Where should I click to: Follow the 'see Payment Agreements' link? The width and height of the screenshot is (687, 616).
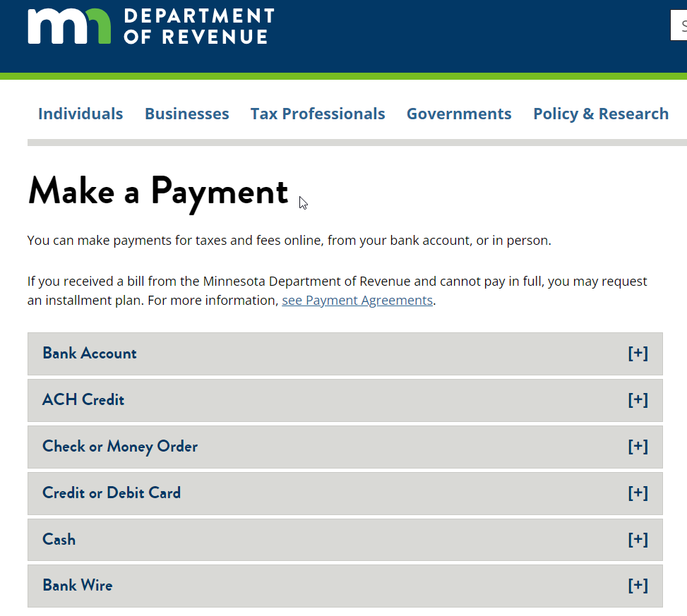coord(357,300)
